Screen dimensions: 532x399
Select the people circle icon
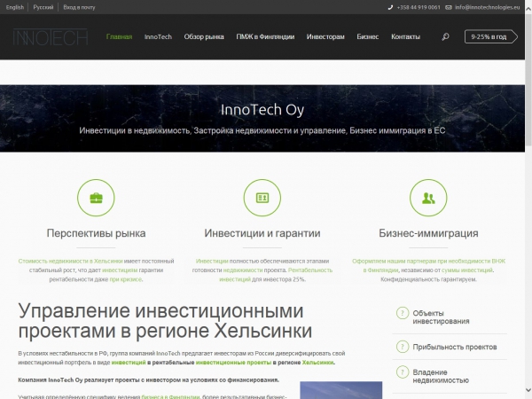pos(428,198)
